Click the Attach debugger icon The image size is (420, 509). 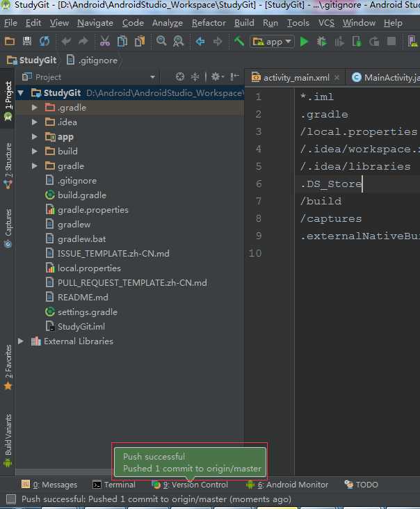tap(357, 42)
